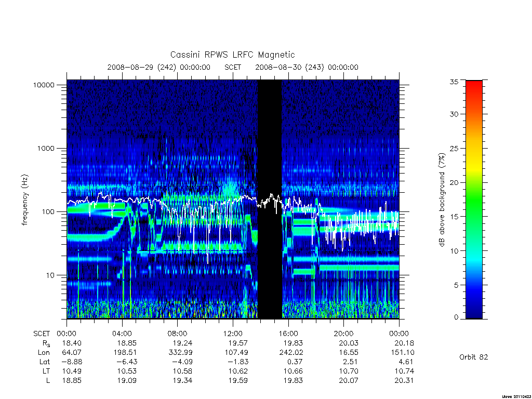
Task: Click the 'LT' row label
Action: point(46,371)
